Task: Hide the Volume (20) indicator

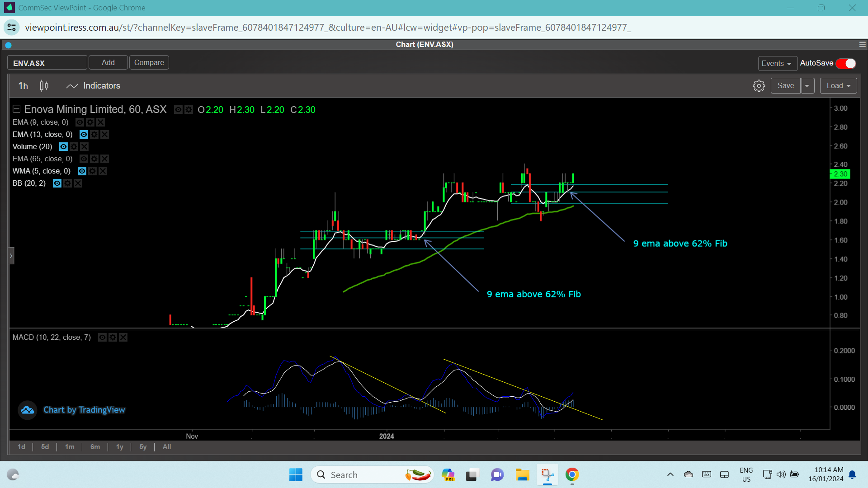Action: [63, 147]
